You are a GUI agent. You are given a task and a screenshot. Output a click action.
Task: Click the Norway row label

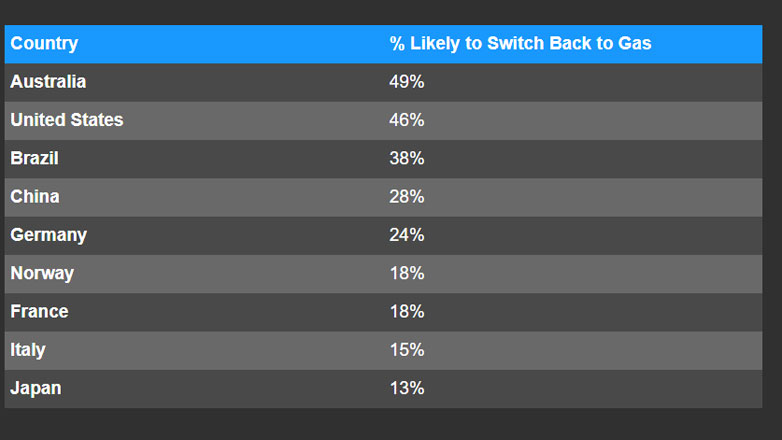pyautogui.click(x=42, y=273)
